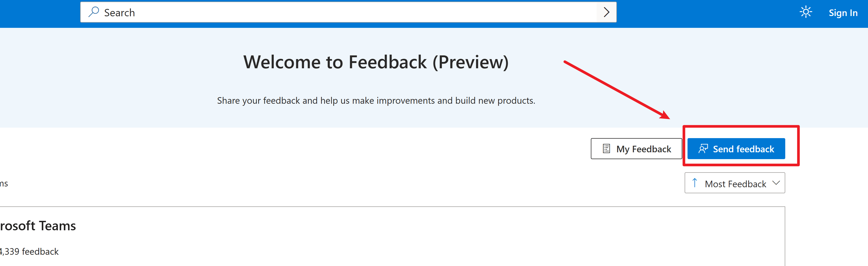Reverse sort direction via the arrow control

point(694,183)
